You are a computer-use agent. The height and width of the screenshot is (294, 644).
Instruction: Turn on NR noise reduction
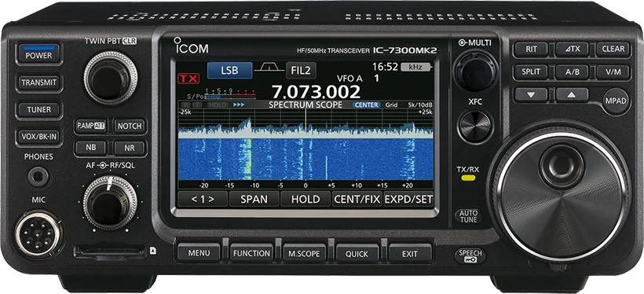coord(130,148)
